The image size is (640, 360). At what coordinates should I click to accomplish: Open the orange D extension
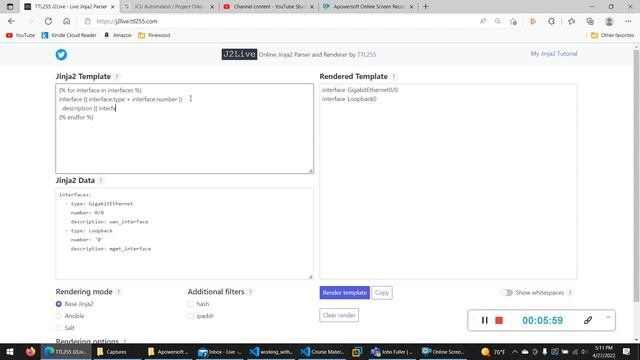533,21
